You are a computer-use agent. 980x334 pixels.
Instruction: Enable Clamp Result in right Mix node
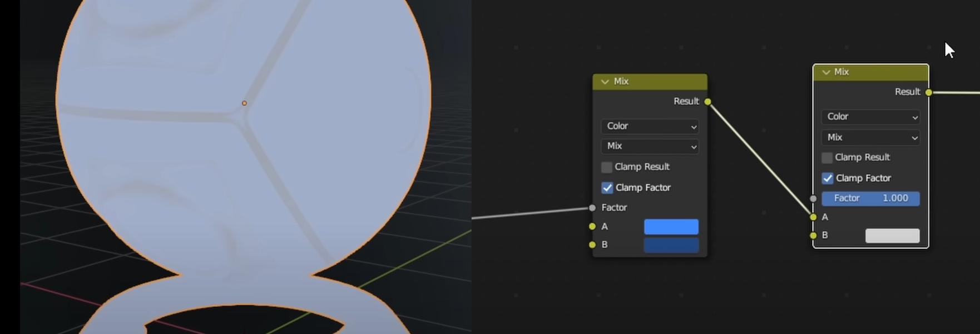point(827,158)
